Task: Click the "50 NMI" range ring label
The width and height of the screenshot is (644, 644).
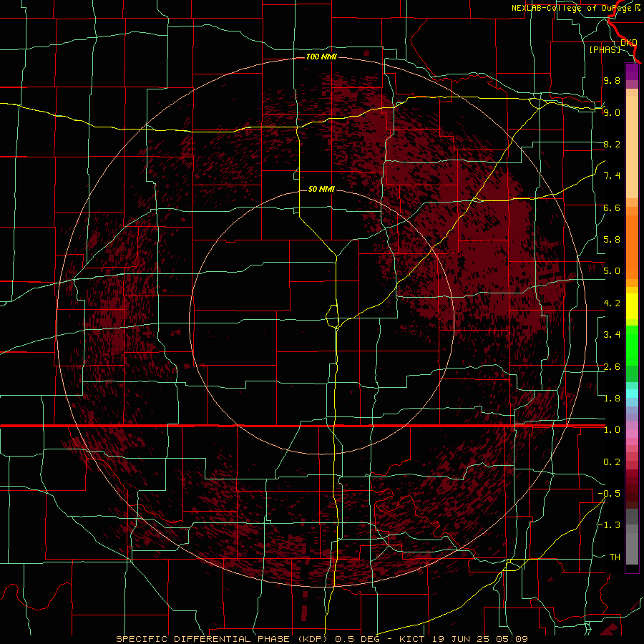Action: pos(321,189)
